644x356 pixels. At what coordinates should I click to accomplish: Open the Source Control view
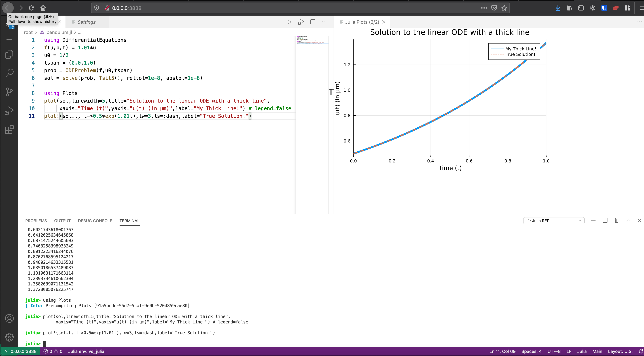tap(9, 92)
